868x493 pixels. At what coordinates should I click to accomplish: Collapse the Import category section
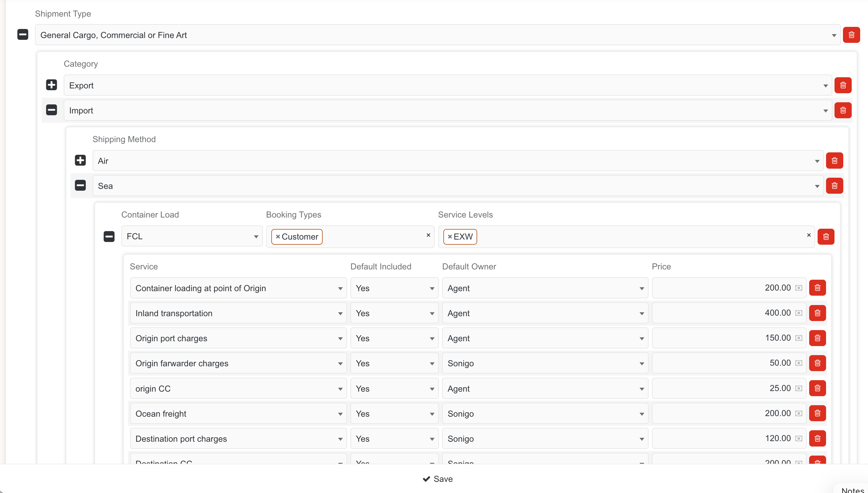[52, 110]
